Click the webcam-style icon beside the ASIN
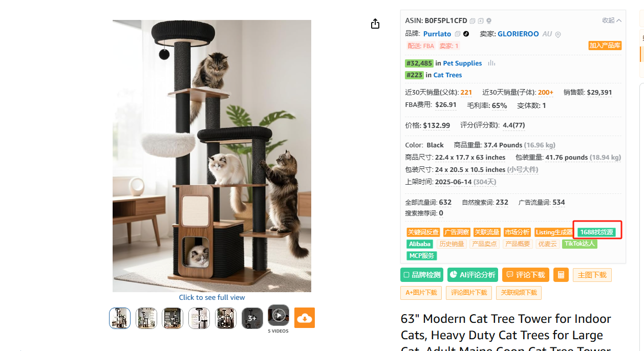Viewport: 644px width, 351px height. pos(489,21)
